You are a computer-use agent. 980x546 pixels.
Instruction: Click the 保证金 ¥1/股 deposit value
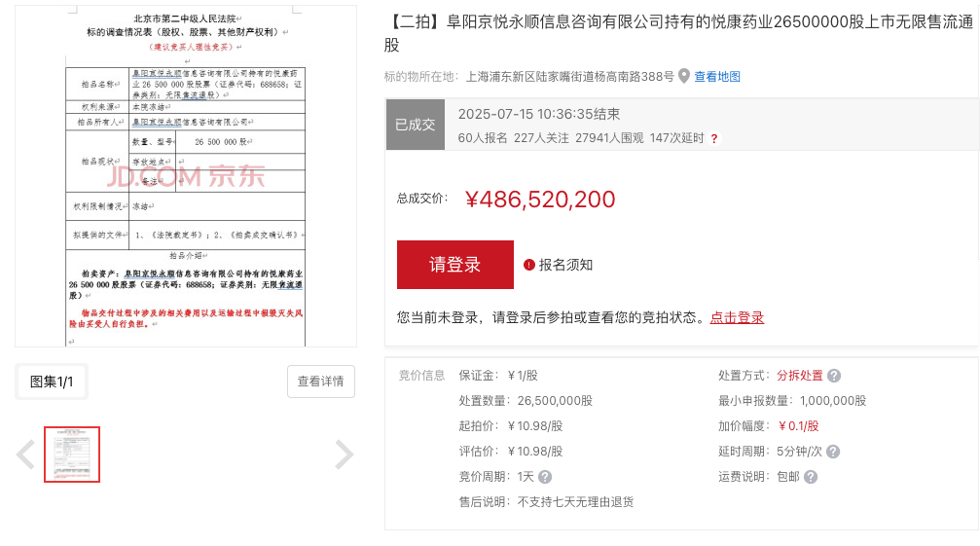point(523,376)
